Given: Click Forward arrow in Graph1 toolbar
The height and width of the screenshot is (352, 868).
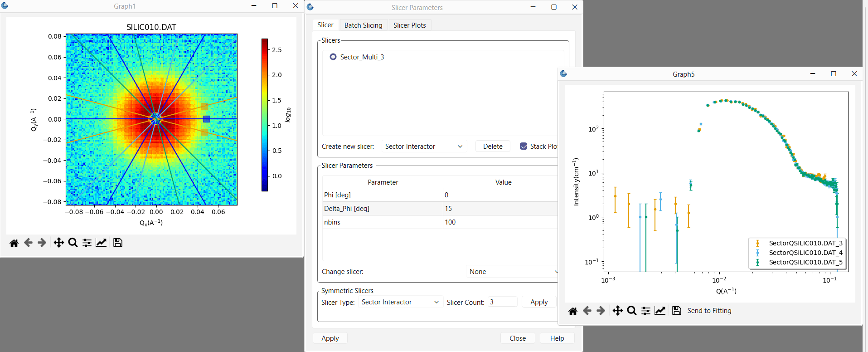Looking at the screenshot, I should click(42, 243).
